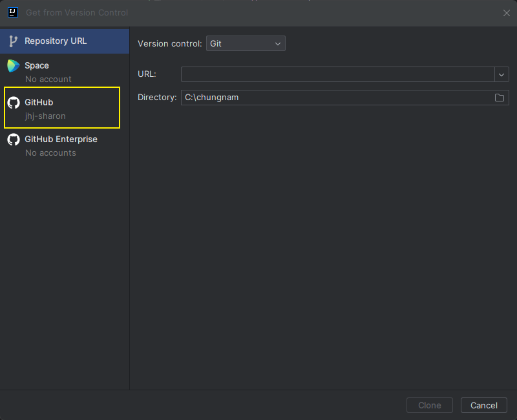Click the Directory label
The height and width of the screenshot is (420, 517).
point(157,98)
